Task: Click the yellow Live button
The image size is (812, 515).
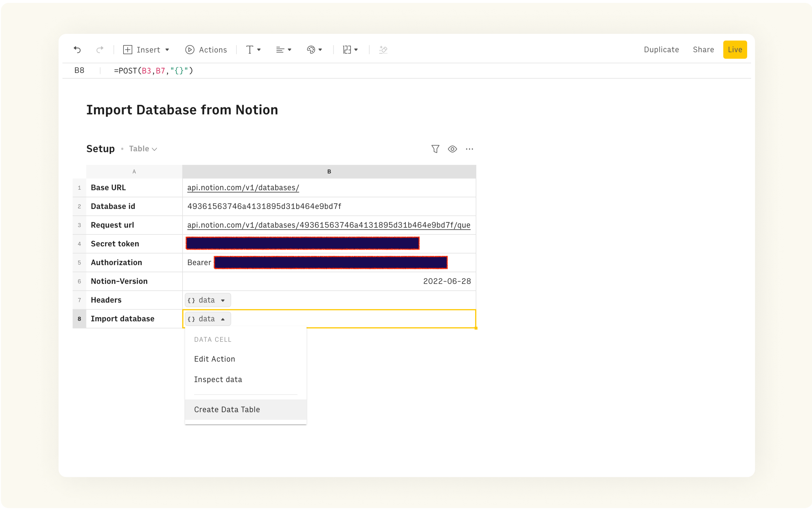Action: [x=735, y=50]
